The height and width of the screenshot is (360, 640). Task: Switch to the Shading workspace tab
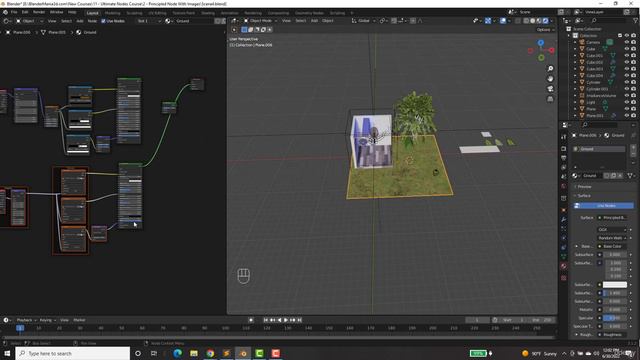pos(208,13)
